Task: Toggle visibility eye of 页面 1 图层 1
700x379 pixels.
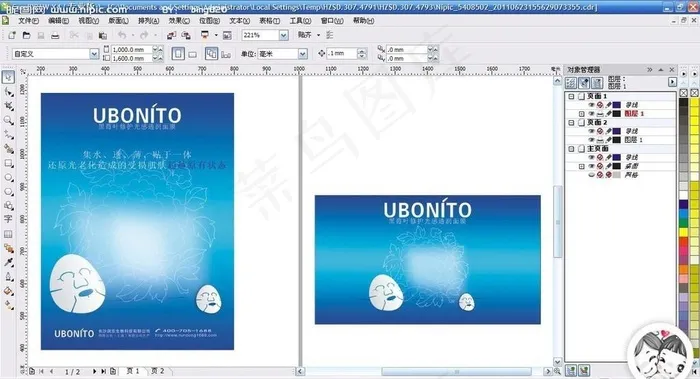Action: (x=591, y=114)
